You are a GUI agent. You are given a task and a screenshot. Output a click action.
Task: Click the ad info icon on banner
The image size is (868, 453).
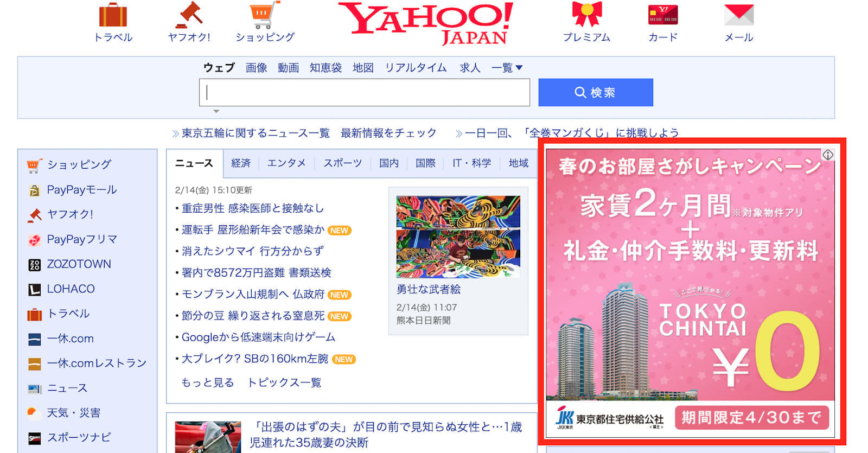[827, 155]
